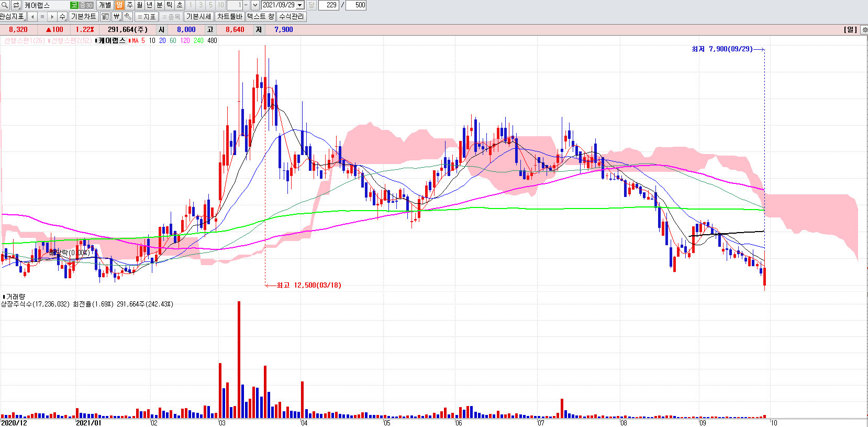Click the wrench settings icon
The height and width of the screenshot is (427, 868).
128,17
